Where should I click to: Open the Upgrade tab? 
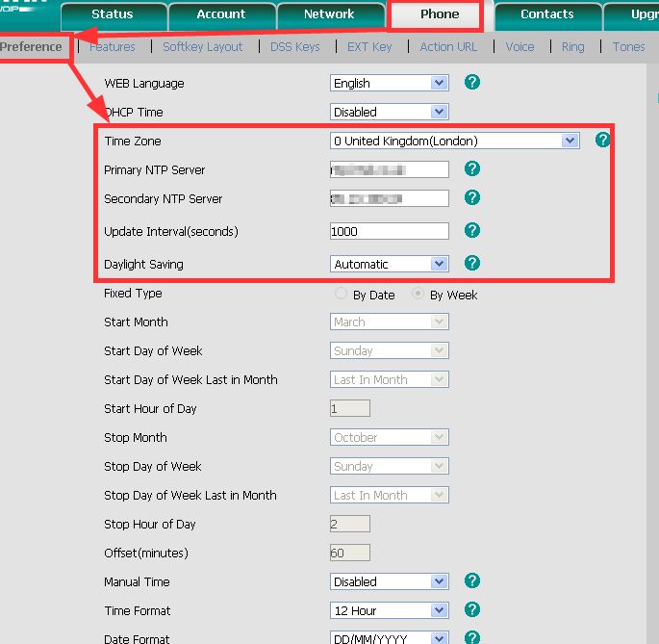[631, 15]
